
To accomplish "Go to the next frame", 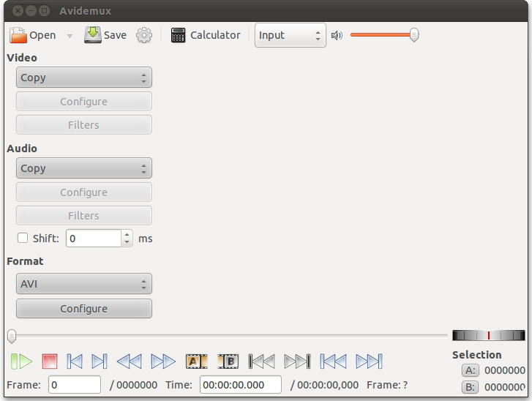I will [x=100, y=361].
